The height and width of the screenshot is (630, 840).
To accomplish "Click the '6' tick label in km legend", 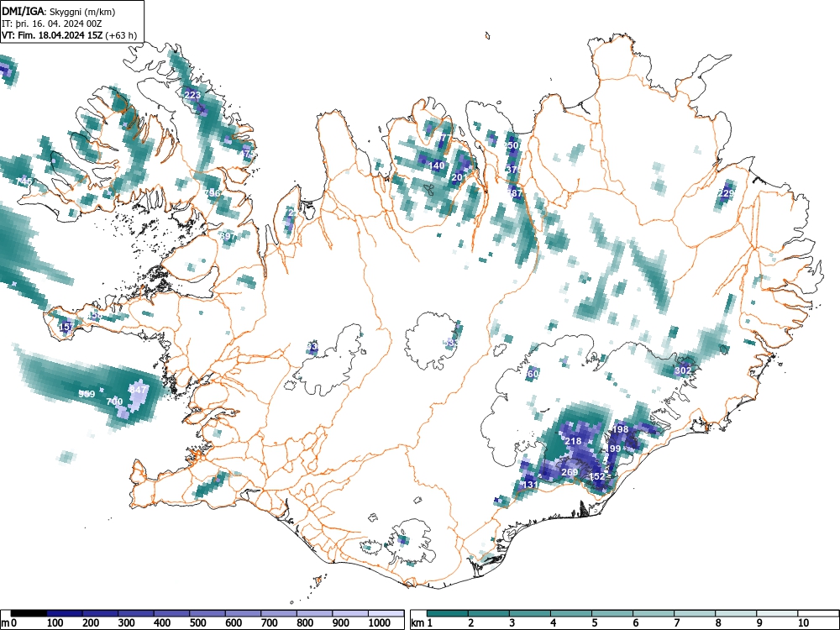I will [635, 623].
